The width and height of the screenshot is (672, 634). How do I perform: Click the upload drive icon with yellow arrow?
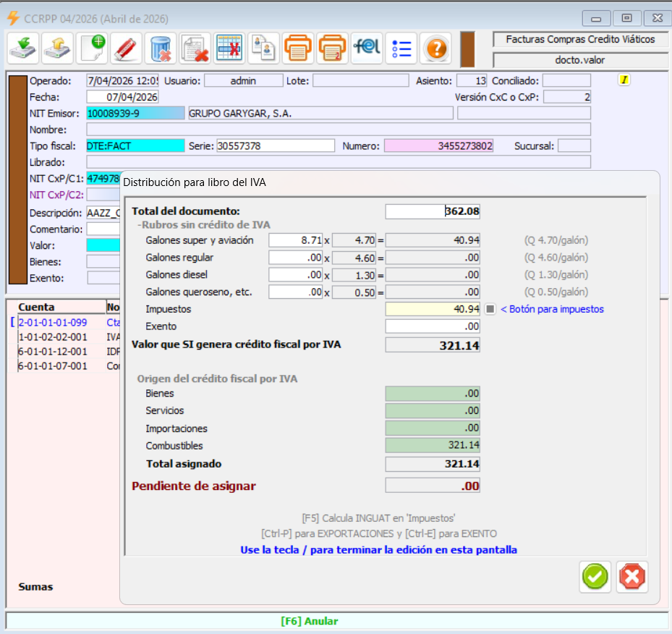pos(59,48)
